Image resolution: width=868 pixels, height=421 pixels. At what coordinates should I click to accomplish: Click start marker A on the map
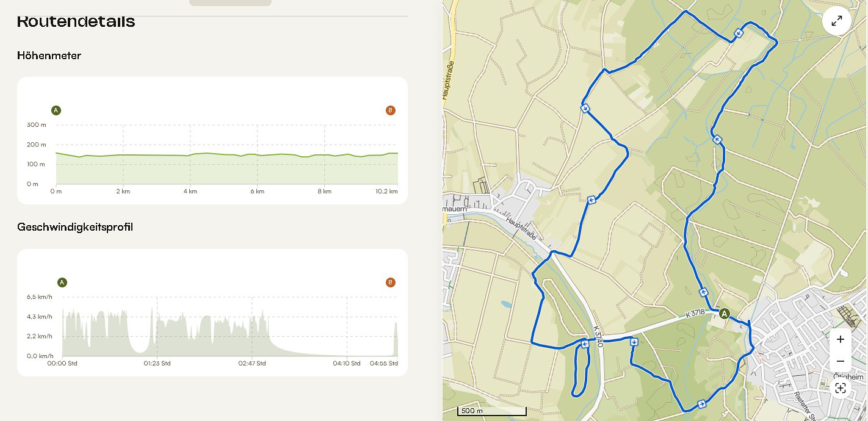[x=725, y=314]
